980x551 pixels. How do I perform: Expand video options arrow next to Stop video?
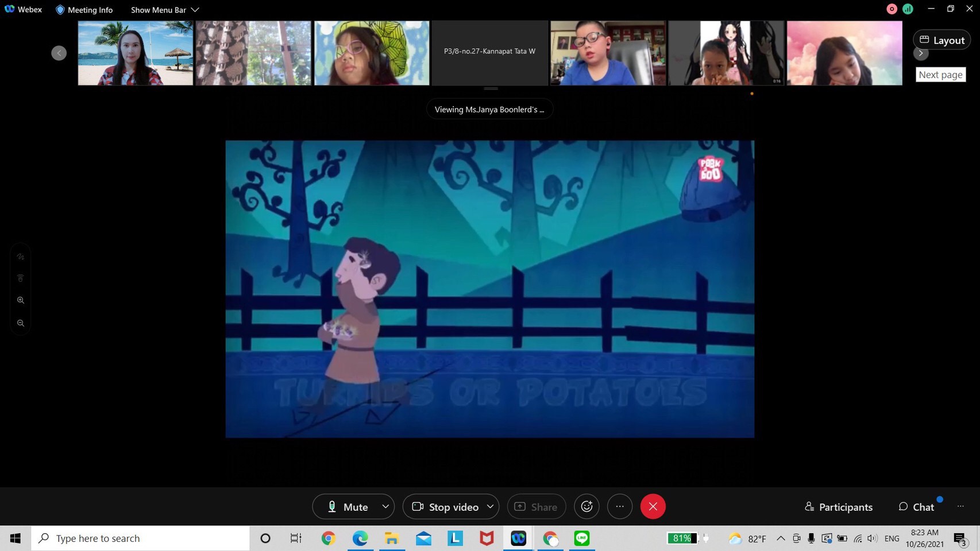pyautogui.click(x=490, y=507)
